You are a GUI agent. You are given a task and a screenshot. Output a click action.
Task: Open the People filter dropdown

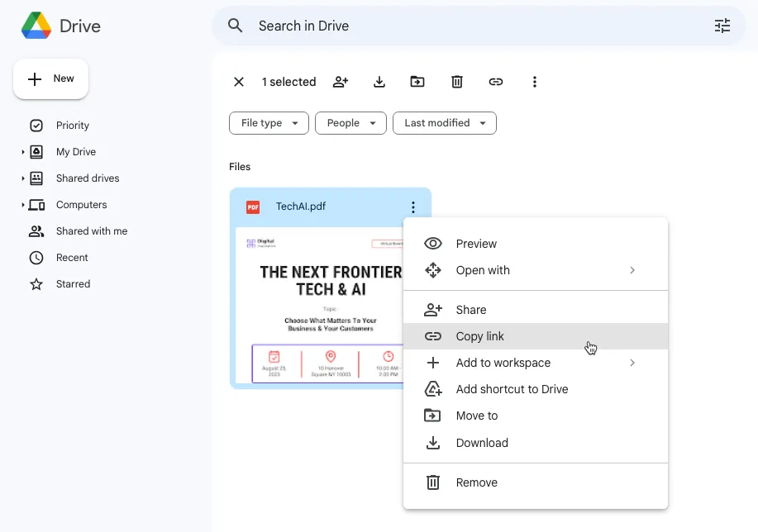[350, 122]
